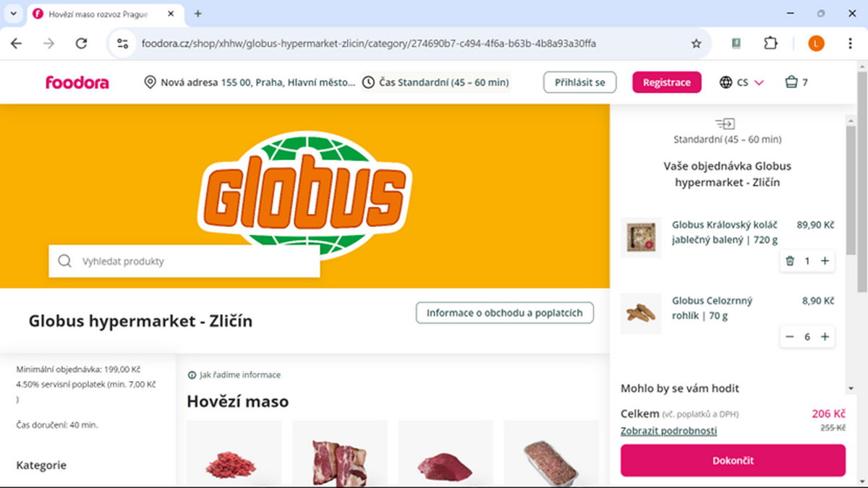The height and width of the screenshot is (488, 868).
Task: Open delivery time Standardní selector
Action: [x=436, y=82]
